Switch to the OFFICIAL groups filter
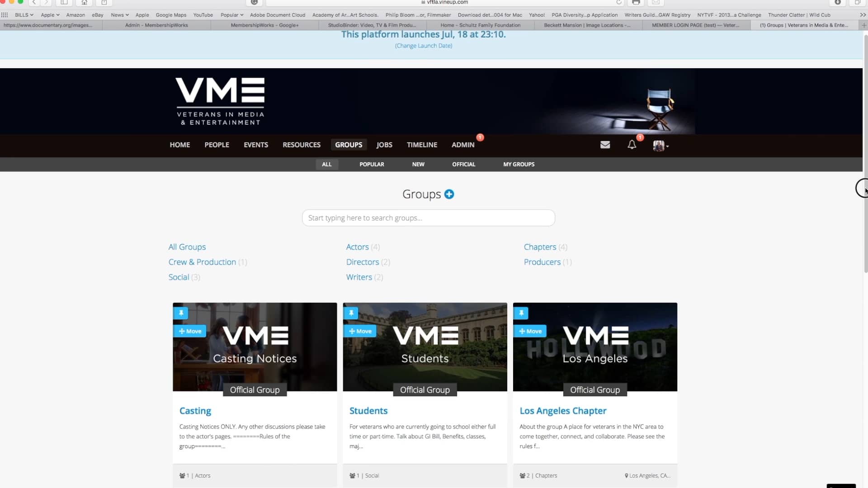Screen dimensions: 868x488 (x=463, y=164)
